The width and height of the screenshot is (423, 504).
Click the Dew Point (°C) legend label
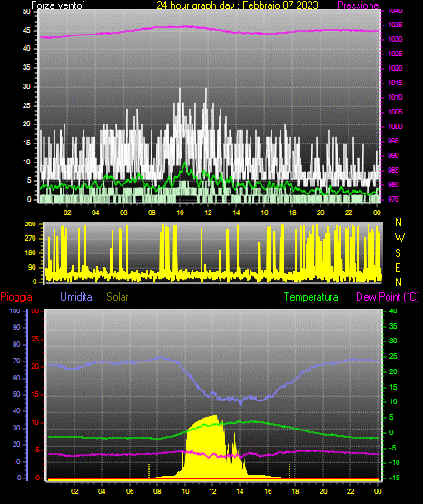388,297
